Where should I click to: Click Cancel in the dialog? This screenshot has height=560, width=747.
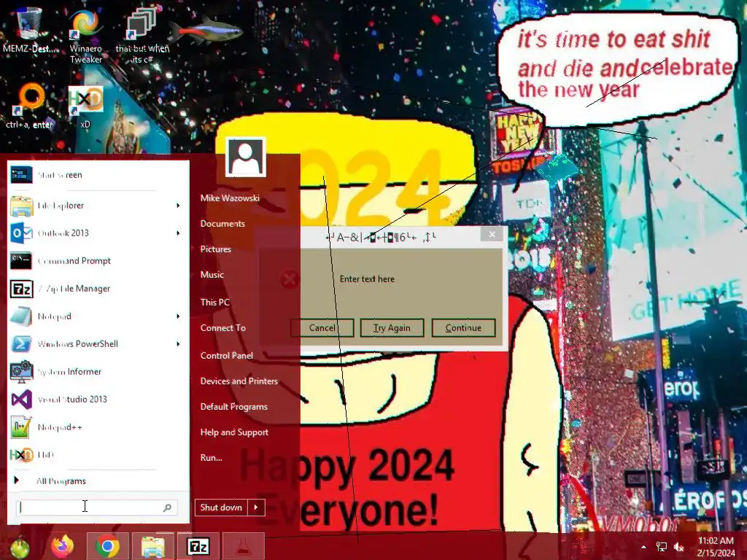[x=322, y=327]
